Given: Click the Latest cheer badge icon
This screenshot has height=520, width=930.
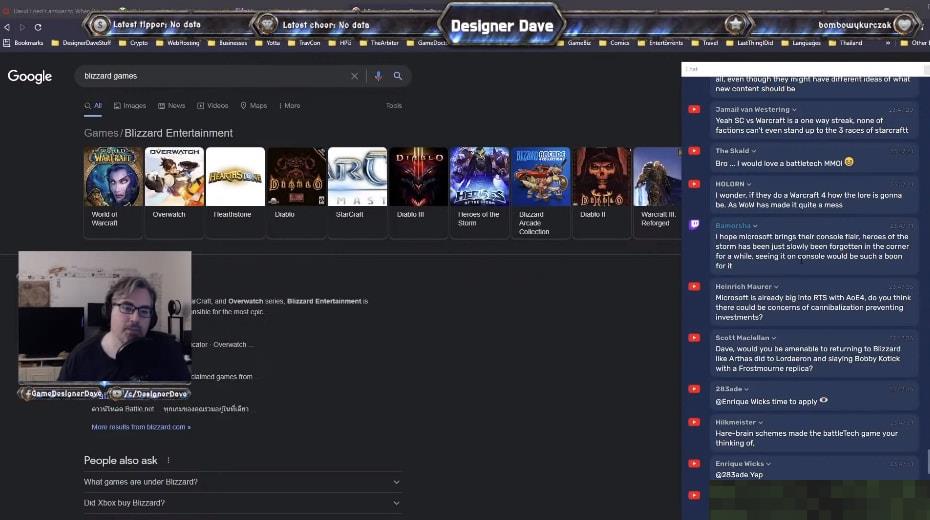Looking at the screenshot, I should (267, 25).
